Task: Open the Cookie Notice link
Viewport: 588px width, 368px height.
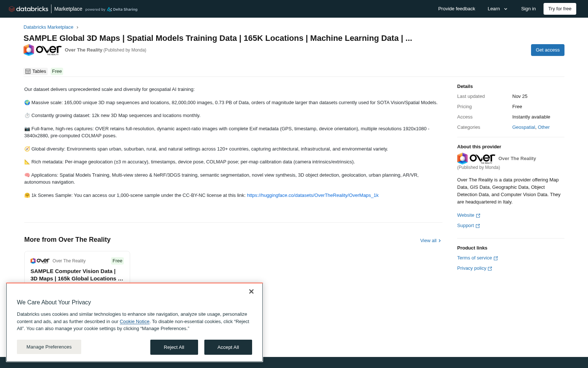Action: point(135,322)
